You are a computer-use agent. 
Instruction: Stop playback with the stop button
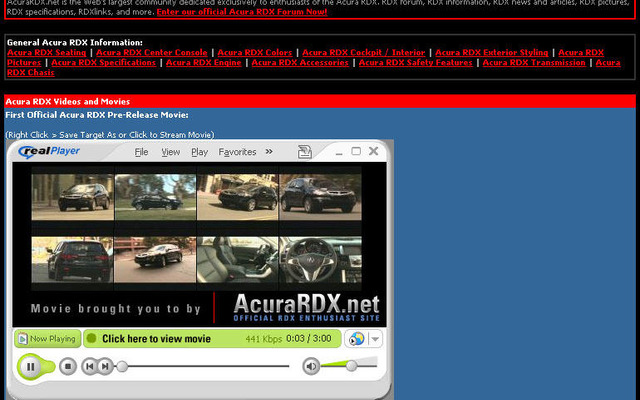68,367
